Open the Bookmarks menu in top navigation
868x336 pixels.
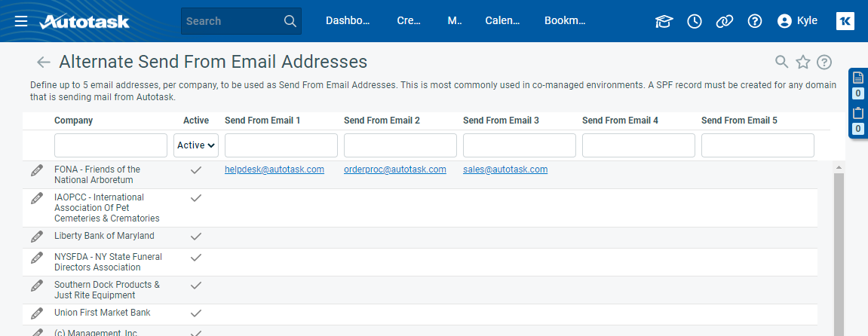565,21
